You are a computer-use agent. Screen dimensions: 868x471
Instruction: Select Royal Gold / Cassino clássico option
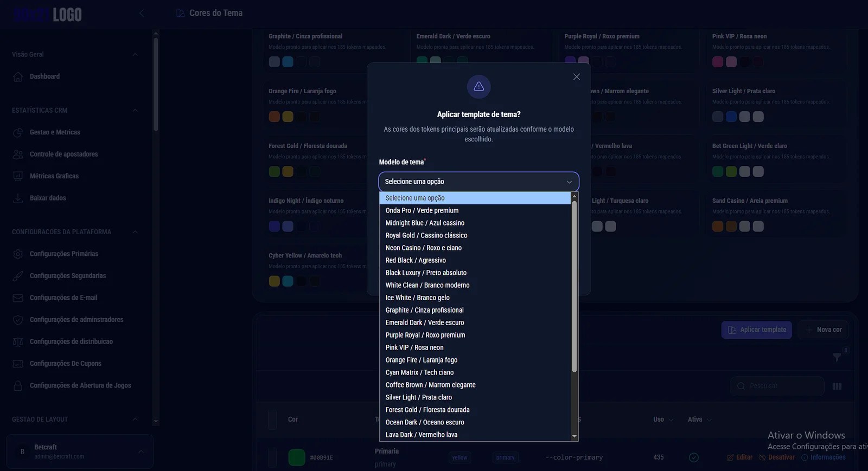pyautogui.click(x=475, y=235)
